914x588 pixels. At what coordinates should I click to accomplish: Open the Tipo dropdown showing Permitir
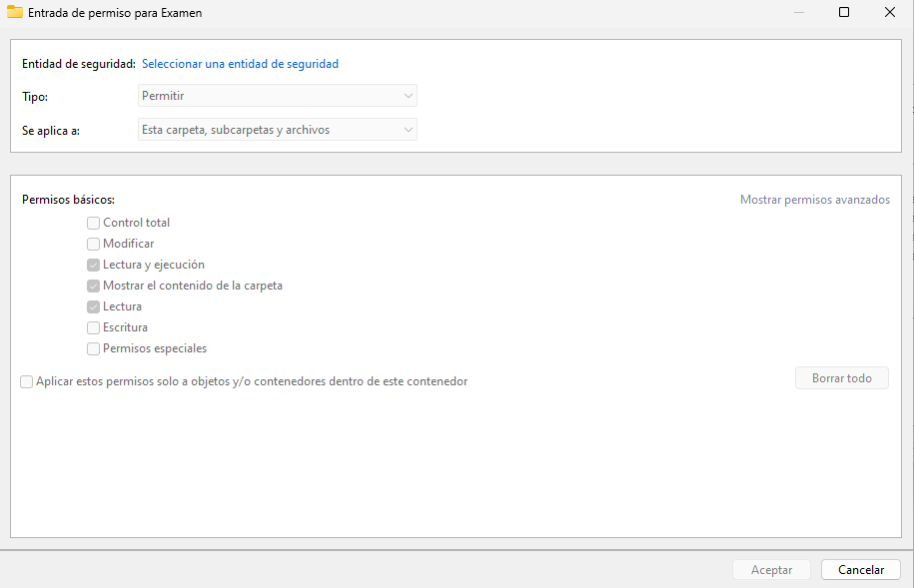click(x=277, y=96)
